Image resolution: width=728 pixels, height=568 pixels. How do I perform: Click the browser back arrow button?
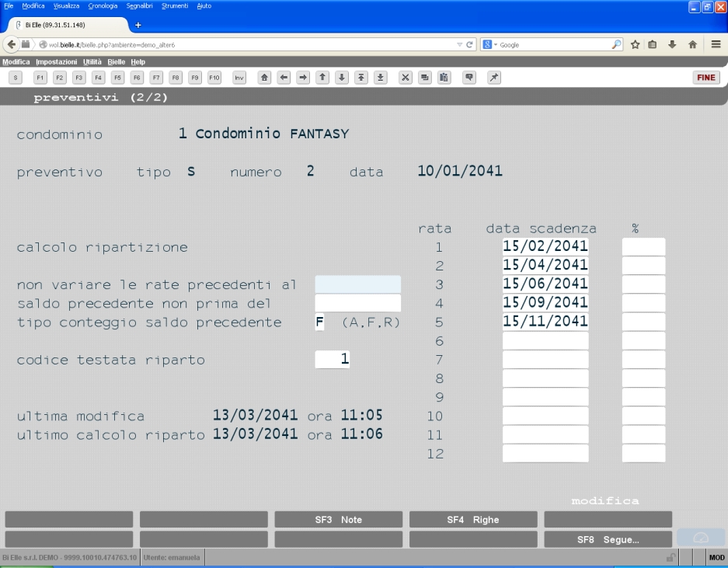coord(11,44)
